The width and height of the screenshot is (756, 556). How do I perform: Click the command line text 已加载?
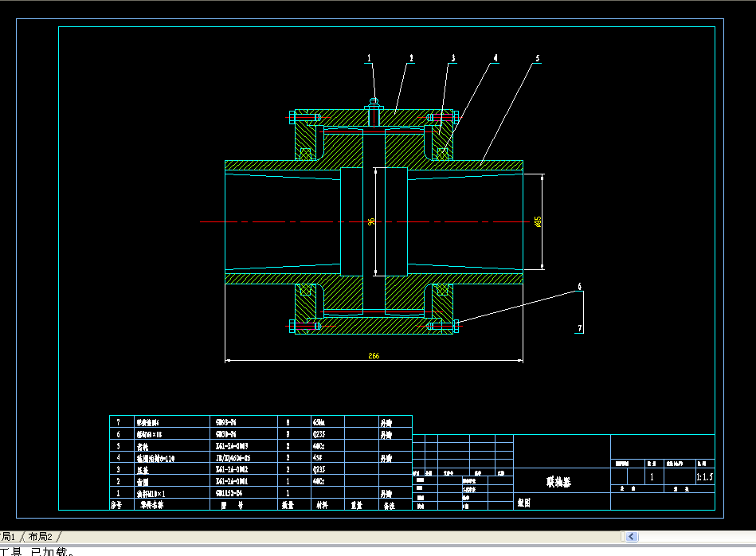(x=49, y=550)
